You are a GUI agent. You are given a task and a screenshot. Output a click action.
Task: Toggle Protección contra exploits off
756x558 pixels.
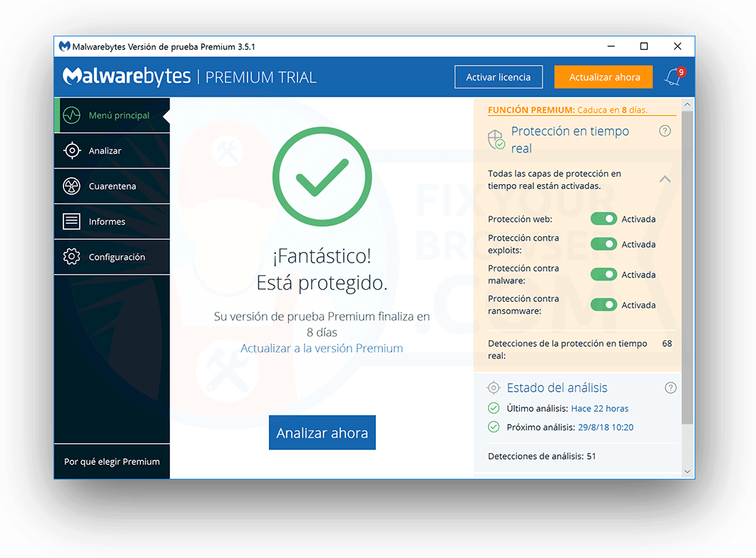[603, 244]
